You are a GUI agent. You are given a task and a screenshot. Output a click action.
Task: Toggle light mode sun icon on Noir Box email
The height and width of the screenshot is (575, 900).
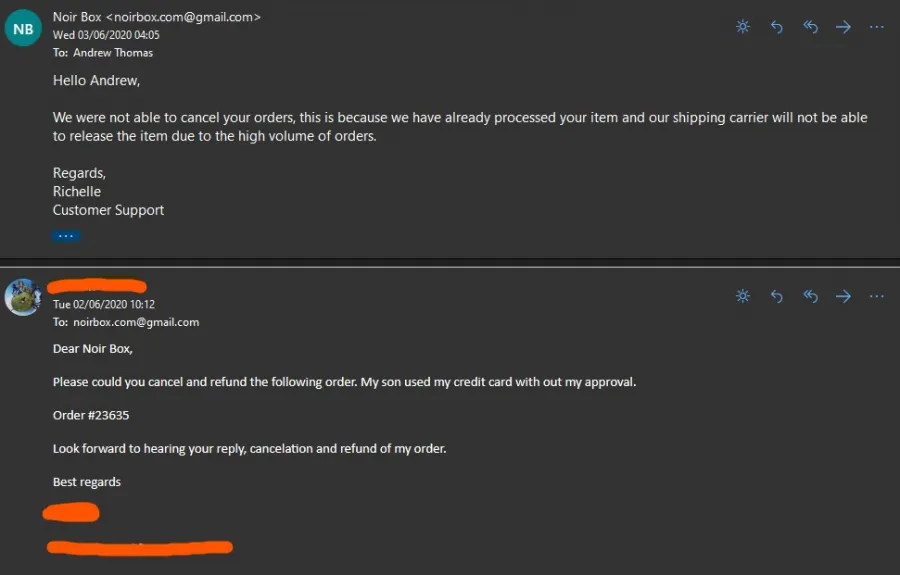click(743, 26)
